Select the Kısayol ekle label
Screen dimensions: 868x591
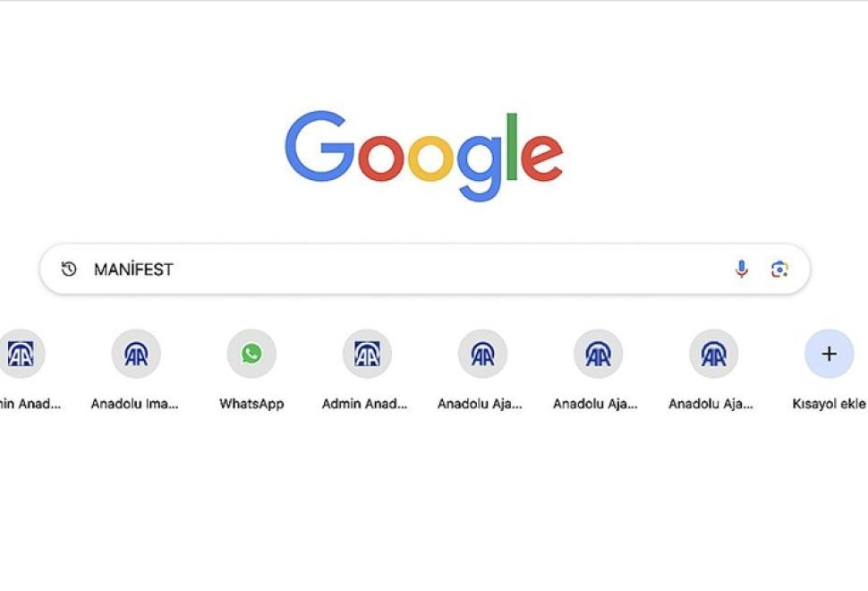coord(830,404)
